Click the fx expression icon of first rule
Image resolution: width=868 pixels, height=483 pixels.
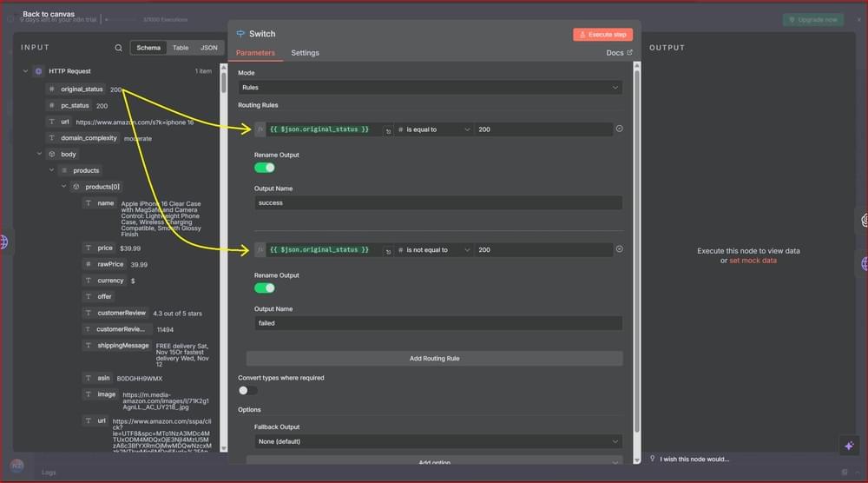click(260, 129)
